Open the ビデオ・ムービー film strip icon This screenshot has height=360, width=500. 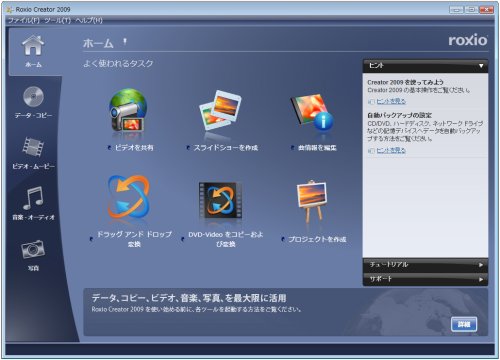pyautogui.click(x=33, y=147)
